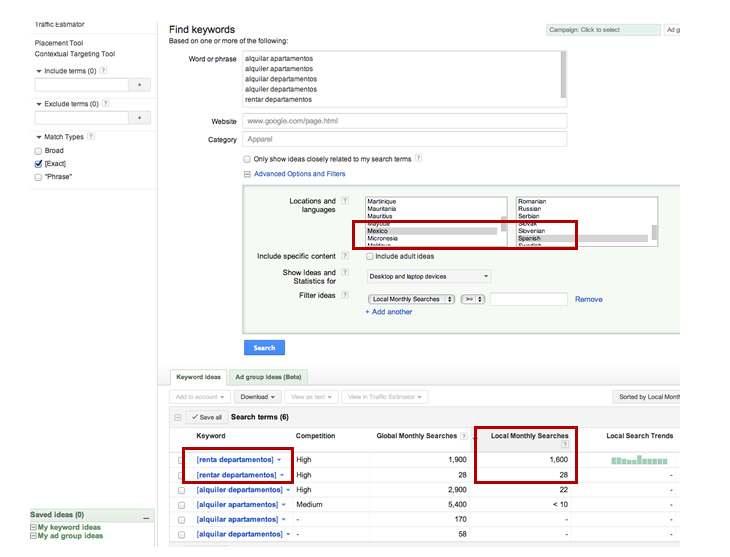The height and width of the screenshot is (557, 730).
Task: Collapse the Search terms (6) group
Action: (x=177, y=417)
